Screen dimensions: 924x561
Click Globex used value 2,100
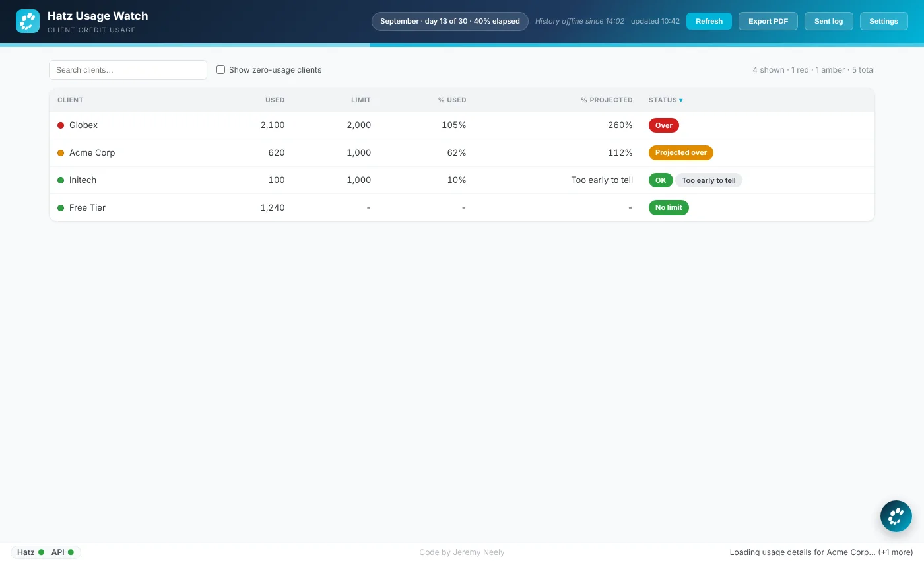click(x=273, y=125)
